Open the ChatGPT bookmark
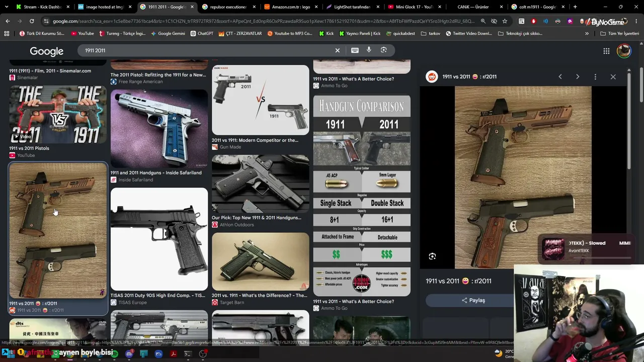The height and width of the screenshot is (362, 644). (x=202, y=34)
